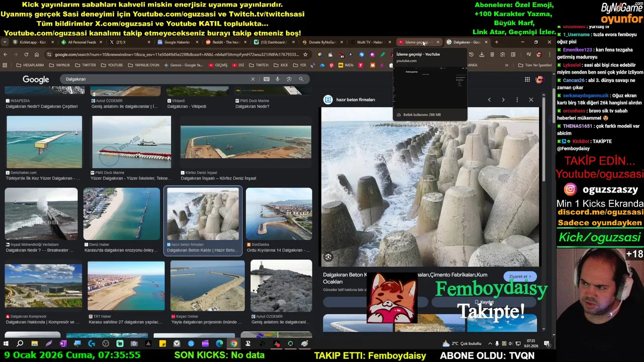The width and height of the screenshot is (644, 362).
Task: Open PMS Dock Marine yüzer dalgakıran thumbnail
Action: pyautogui.click(x=131, y=142)
